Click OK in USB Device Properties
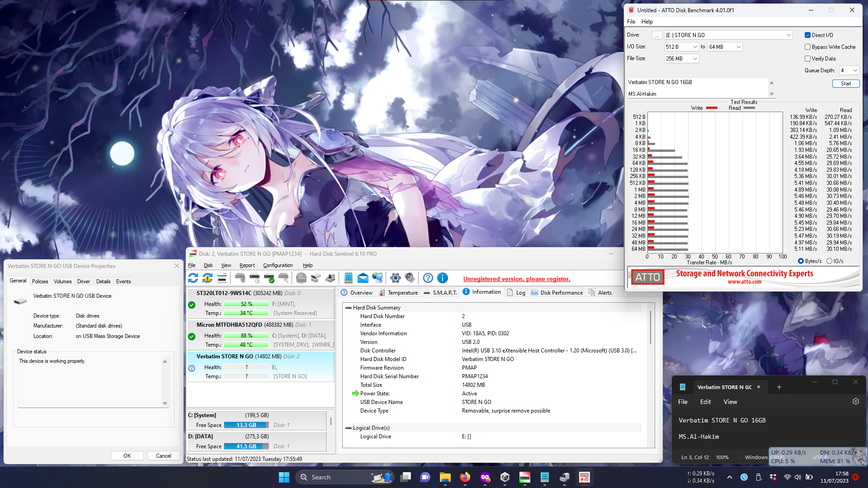 click(127, 455)
